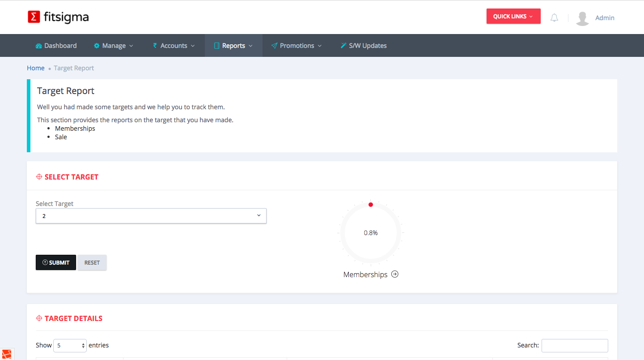Viewport: 644px width, 360px height.
Task: Click the Memberships arrow circle icon
Action: click(395, 274)
